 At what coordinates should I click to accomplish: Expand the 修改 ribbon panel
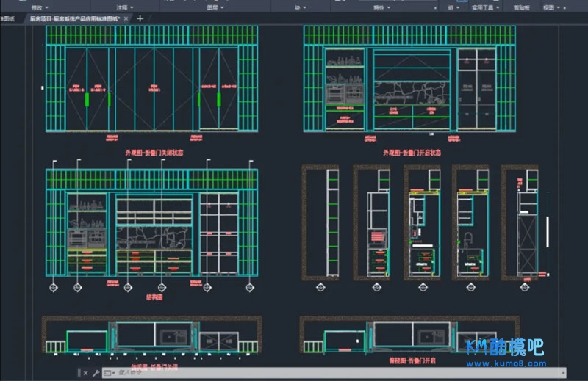pyautogui.click(x=40, y=7)
